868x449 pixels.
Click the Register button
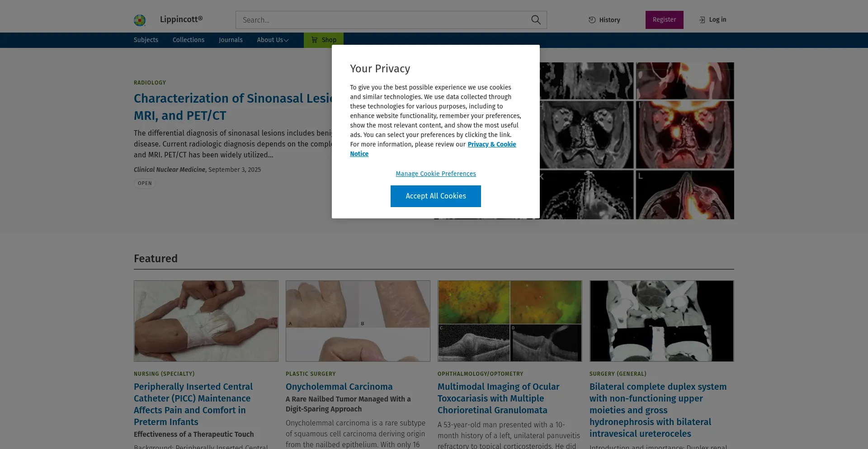click(664, 20)
